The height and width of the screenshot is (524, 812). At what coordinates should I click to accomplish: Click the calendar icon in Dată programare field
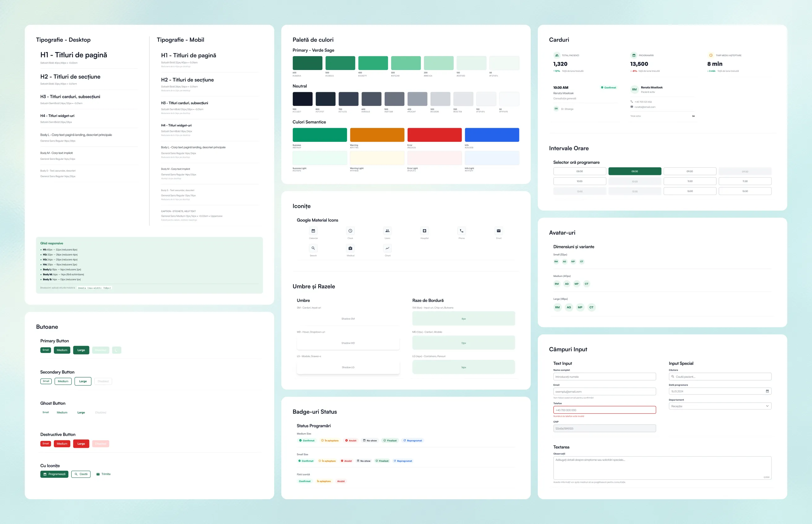click(x=767, y=391)
